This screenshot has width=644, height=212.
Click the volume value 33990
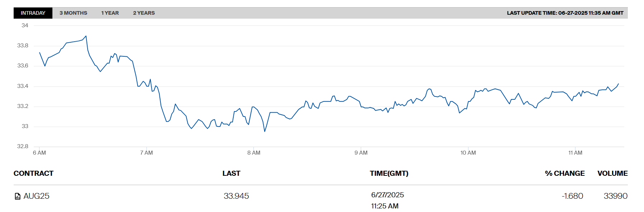tap(615, 196)
